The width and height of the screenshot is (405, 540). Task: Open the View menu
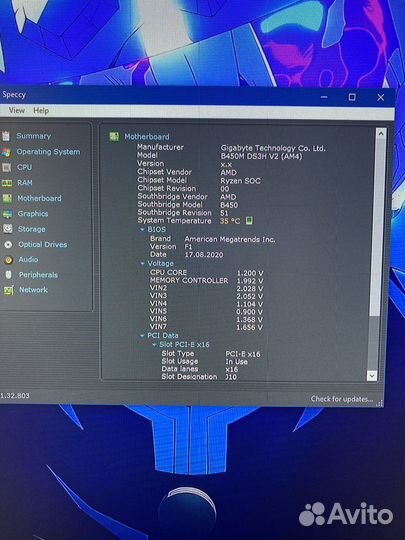(x=17, y=111)
